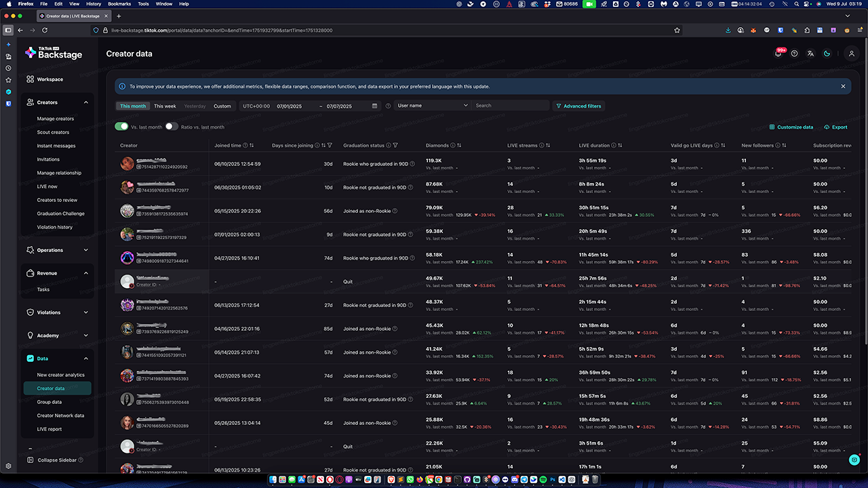Click the calendar icon in date range
The height and width of the screenshot is (488, 868).
click(374, 106)
